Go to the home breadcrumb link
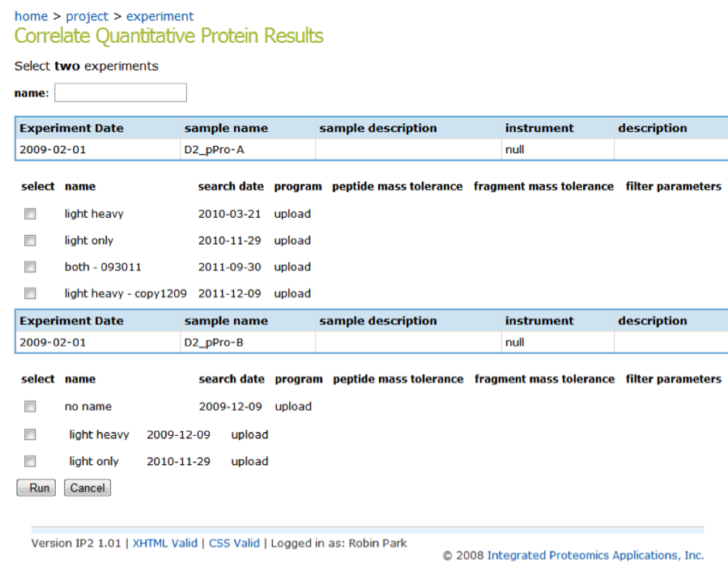This screenshot has height=572, width=728. point(31,16)
